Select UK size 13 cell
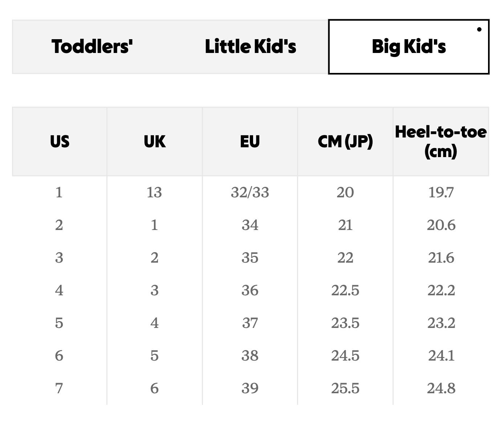The width and height of the screenshot is (504, 423). (x=154, y=192)
